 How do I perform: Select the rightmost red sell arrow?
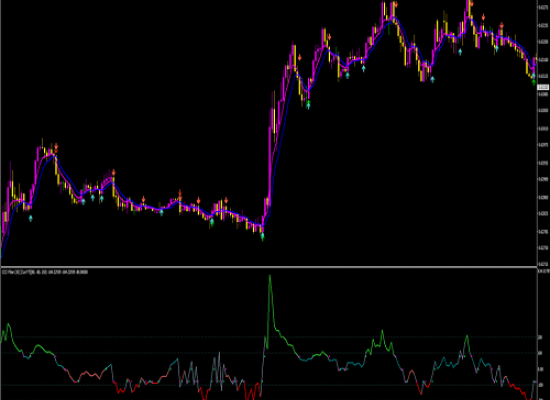[502, 25]
